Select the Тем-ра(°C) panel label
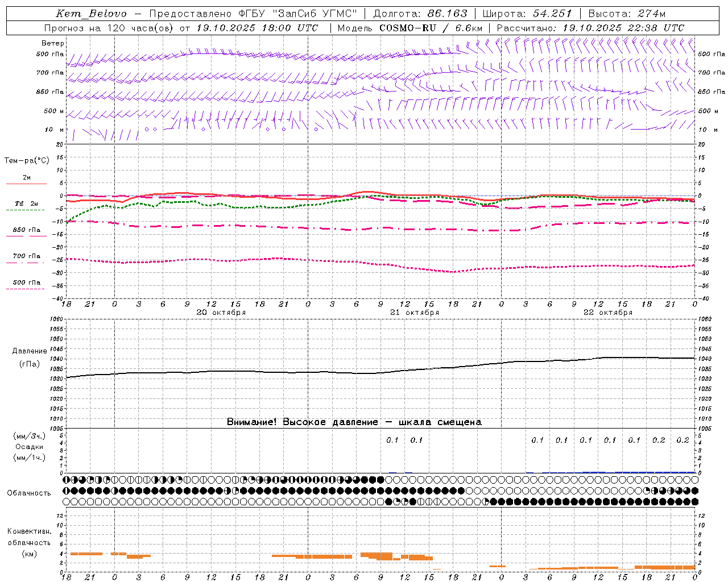The height and width of the screenshot is (582, 728). [x=27, y=161]
